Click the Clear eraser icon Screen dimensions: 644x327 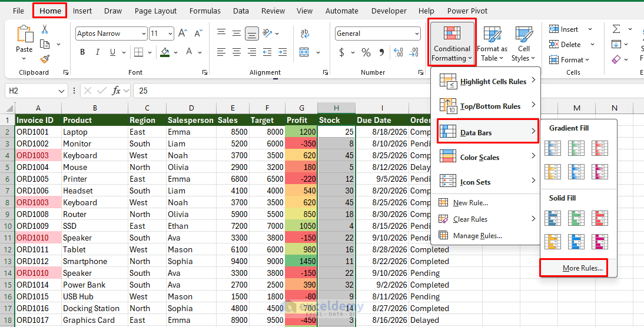point(616,59)
